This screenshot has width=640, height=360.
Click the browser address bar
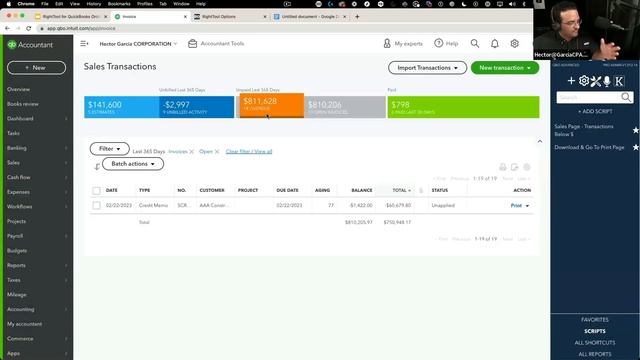point(282,28)
